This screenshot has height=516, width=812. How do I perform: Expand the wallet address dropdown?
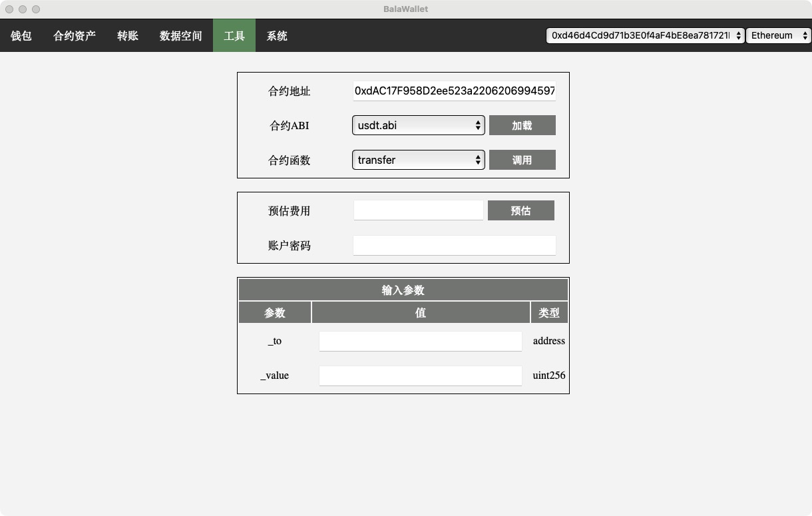644,36
